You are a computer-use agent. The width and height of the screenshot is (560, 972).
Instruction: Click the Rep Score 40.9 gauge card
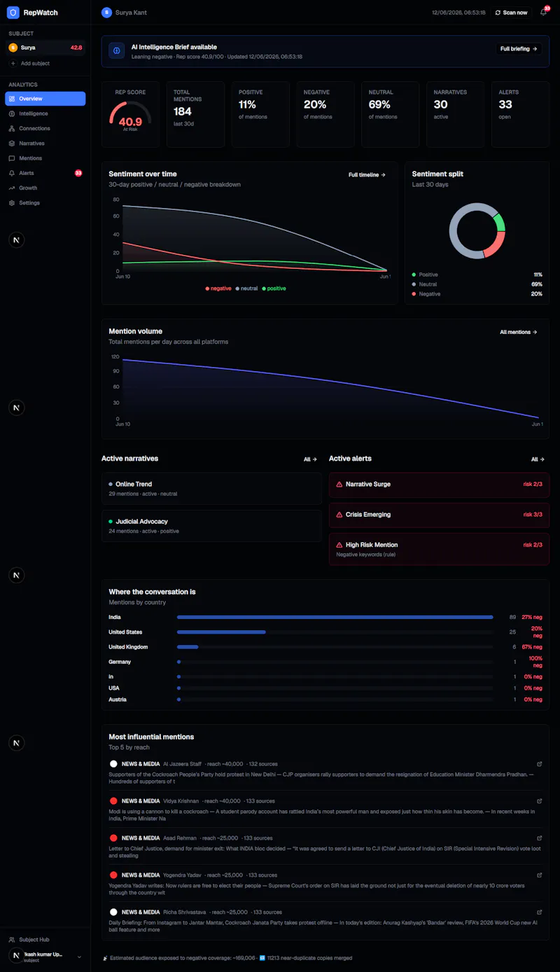coord(130,114)
